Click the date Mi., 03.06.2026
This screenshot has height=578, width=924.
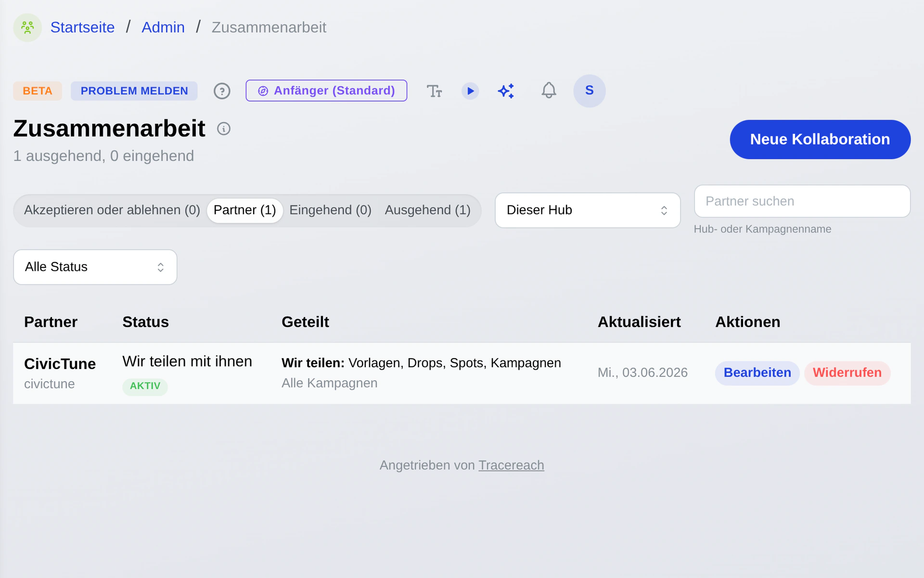(642, 373)
